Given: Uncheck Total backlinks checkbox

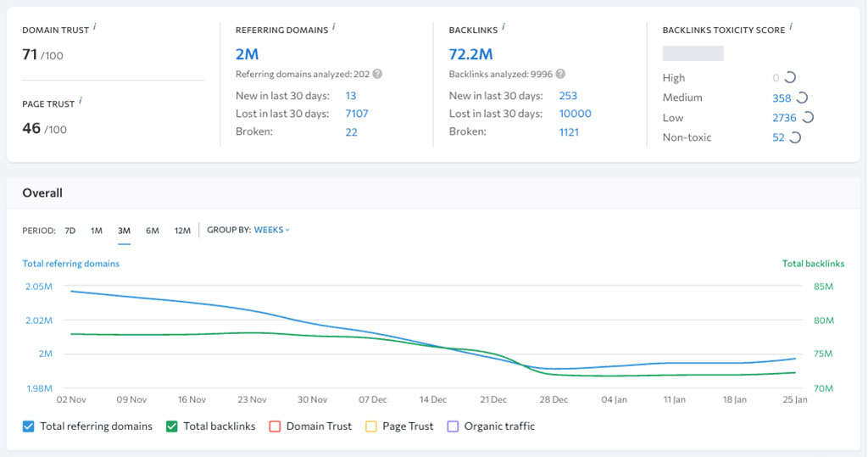Looking at the screenshot, I should tap(171, 426).
